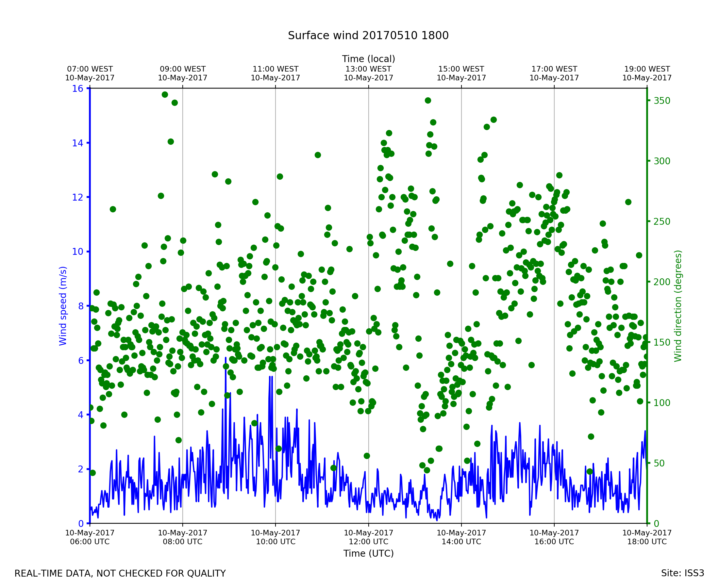
Task: Click the 'Wind speed (m/s)' axis label
Action: click(63, 306)
